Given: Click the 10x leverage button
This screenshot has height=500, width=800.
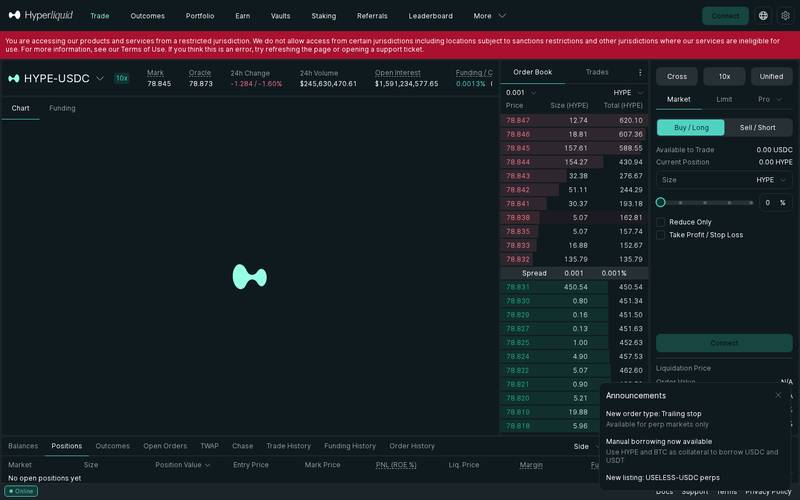Looking at the screenshot, I should point(724,77).
